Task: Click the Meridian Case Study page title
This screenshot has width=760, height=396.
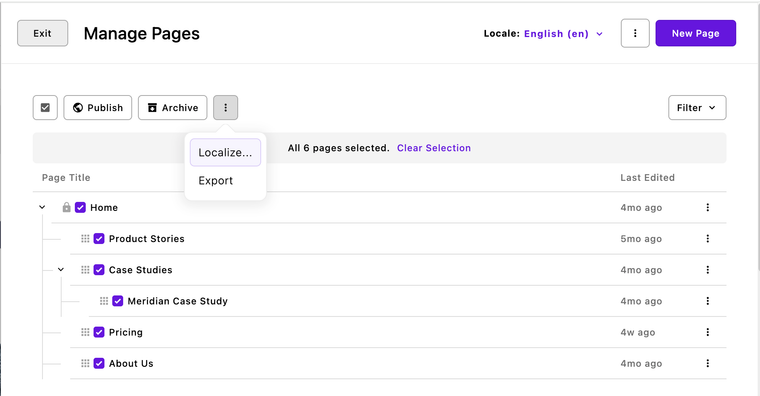Action: click(177, 301)
